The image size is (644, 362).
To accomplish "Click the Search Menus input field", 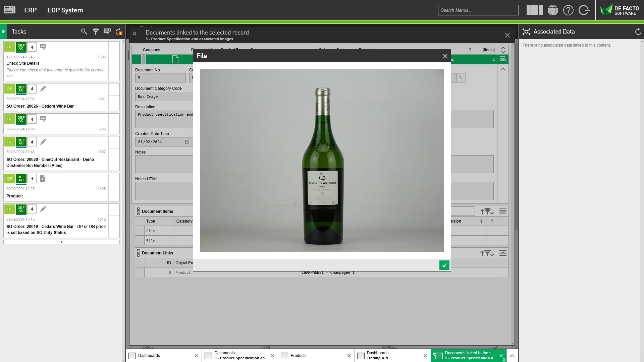I will (x=478, y=10).
